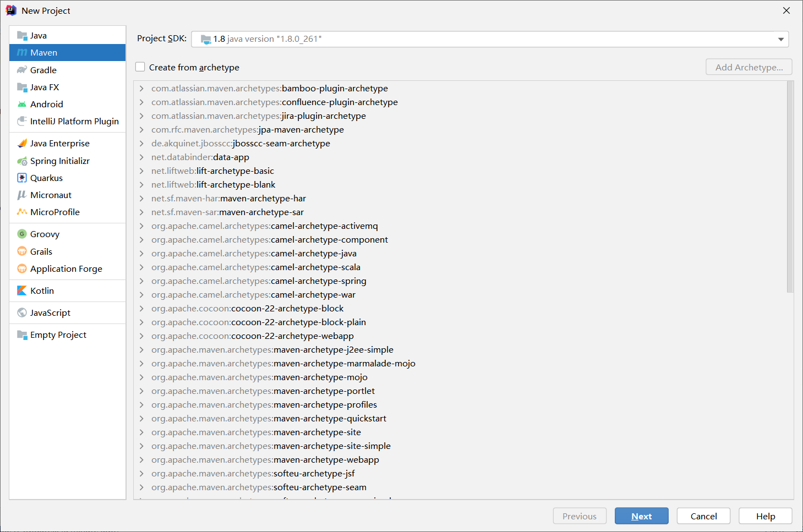Viewport: 803px width, 532px height.
Task: Select the JavaScript globe icon
Action: (22, 312)
